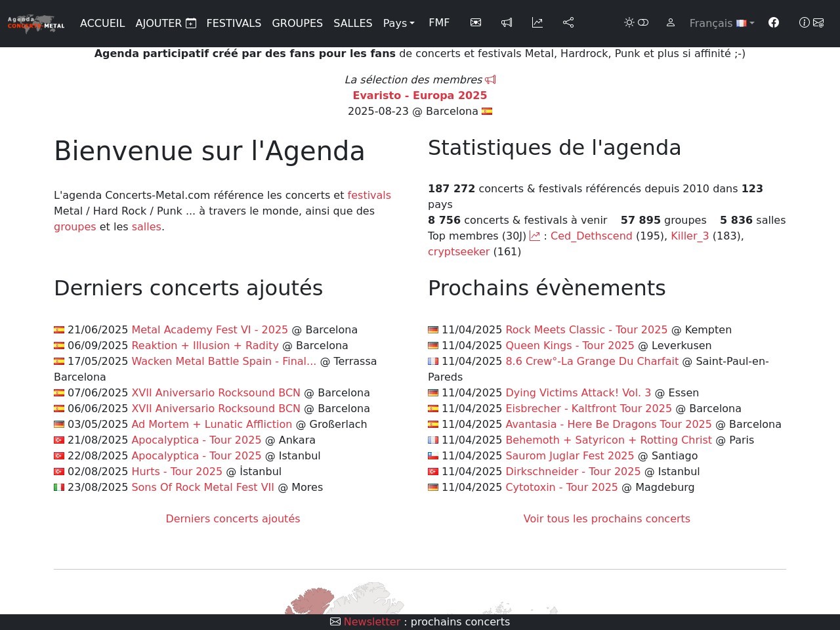The width and height of the screenshot is (840, 630).
Task: Click the Italian flag beside Sons Of Rock
Action: pyautogui.click(x=59, y=488)
